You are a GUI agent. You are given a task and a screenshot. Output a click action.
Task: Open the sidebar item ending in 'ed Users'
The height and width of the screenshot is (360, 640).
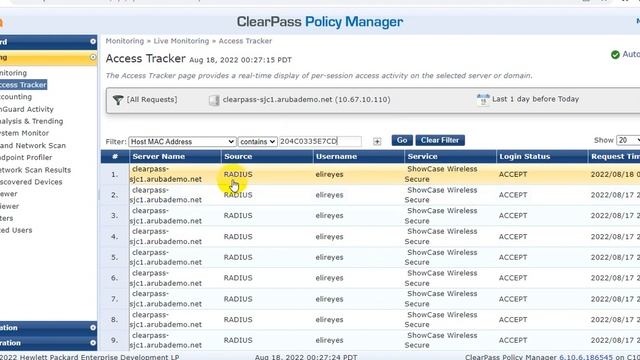(16, 230)
